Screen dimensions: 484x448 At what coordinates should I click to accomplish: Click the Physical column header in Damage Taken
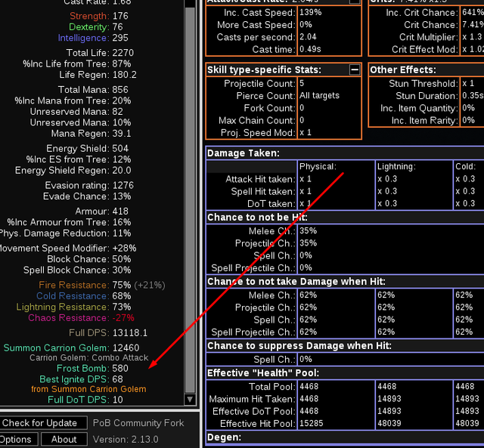[x=318, y=166]
